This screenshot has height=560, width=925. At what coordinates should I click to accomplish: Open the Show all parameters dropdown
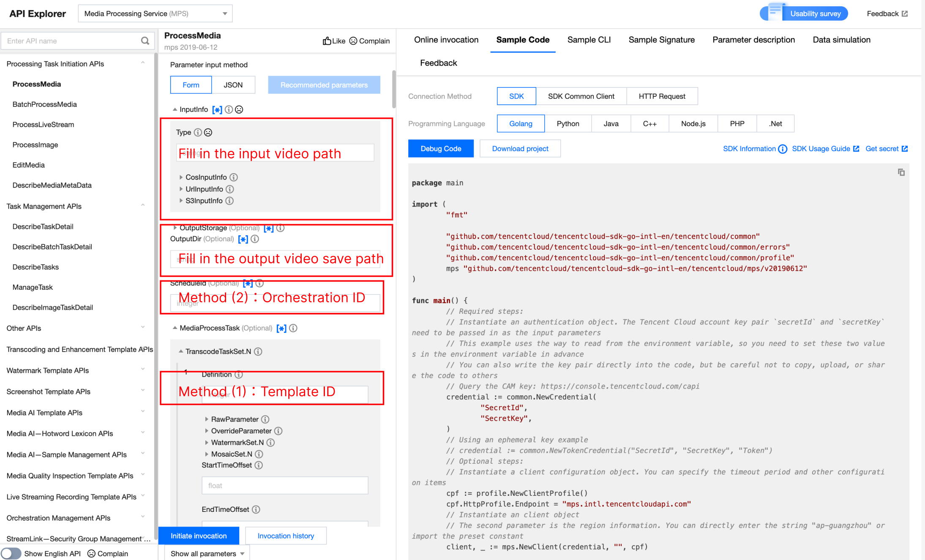207,553
